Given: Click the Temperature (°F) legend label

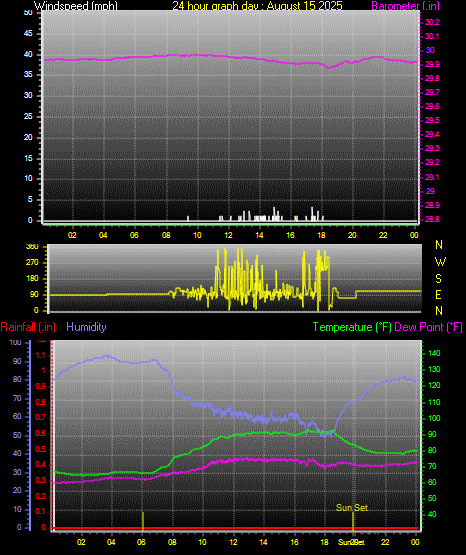Looking at the screenshot, I should (352, 327).
